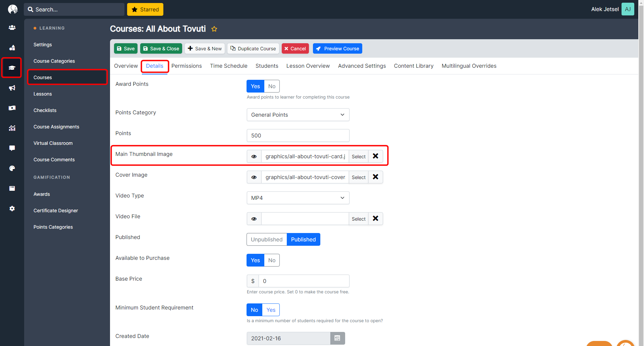644x346 pixels.
Task: Click the Tovuti logo icon
Action: coord(12,9)
